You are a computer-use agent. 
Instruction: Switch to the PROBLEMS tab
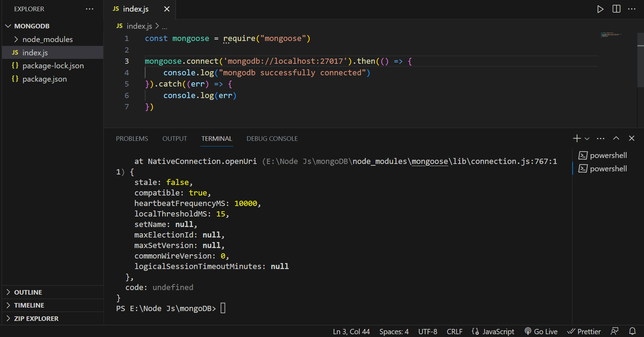[132, 139]
